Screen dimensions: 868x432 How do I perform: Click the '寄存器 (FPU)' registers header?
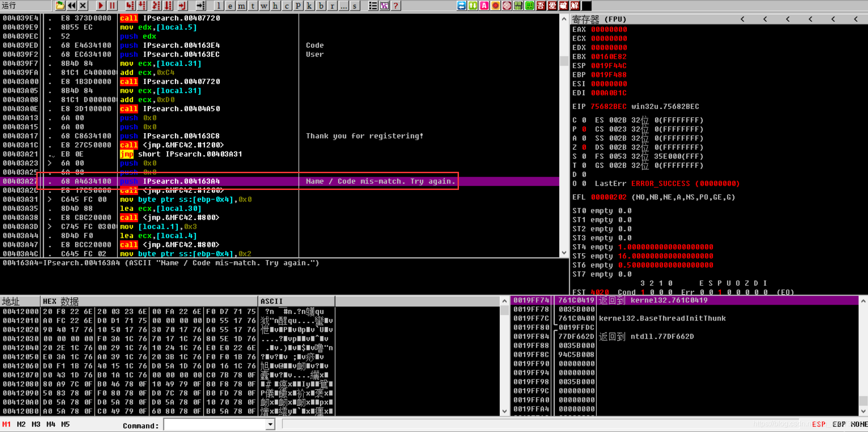coord(599,19)
